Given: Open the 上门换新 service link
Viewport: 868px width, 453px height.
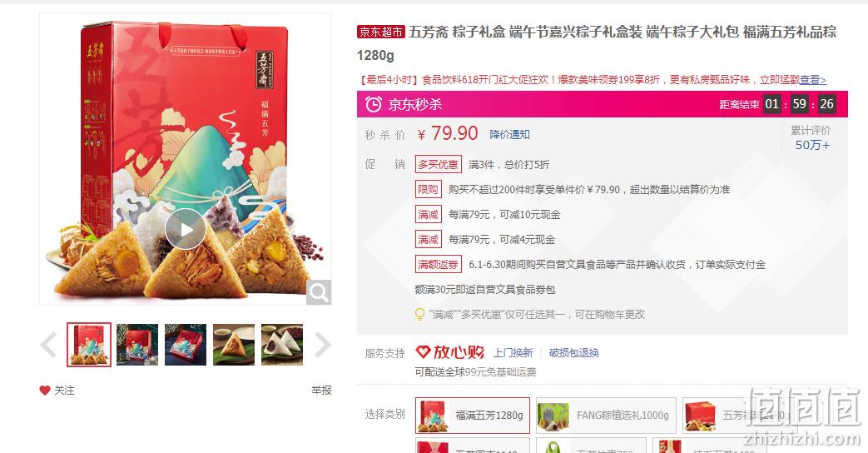Looking at the screenshot, I should pos(513,353).
